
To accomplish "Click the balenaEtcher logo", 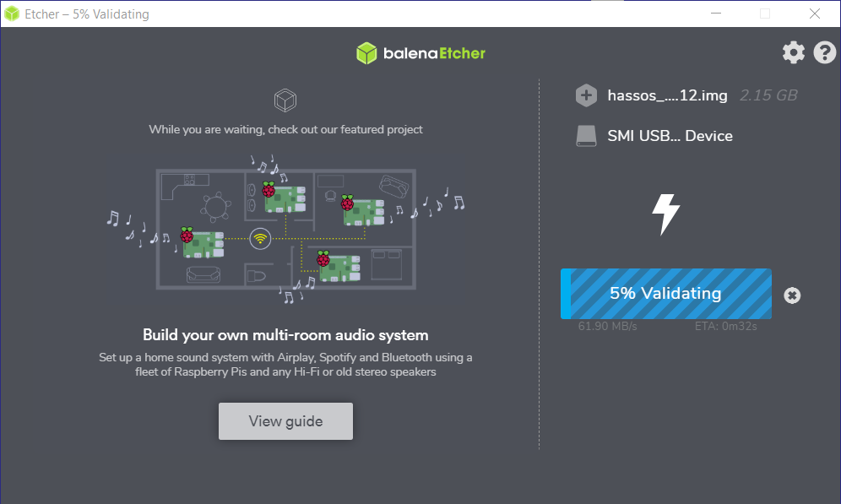I will click(420, 53).
